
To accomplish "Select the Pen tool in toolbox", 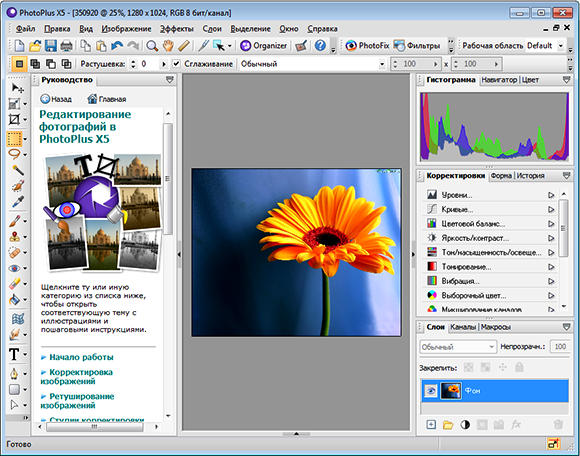I will (14, 374).
